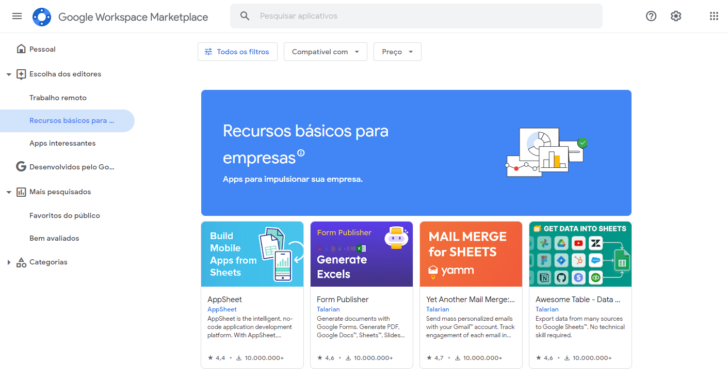
Task: Open Apps interessantes in sidebar
Action: [62, 143]
